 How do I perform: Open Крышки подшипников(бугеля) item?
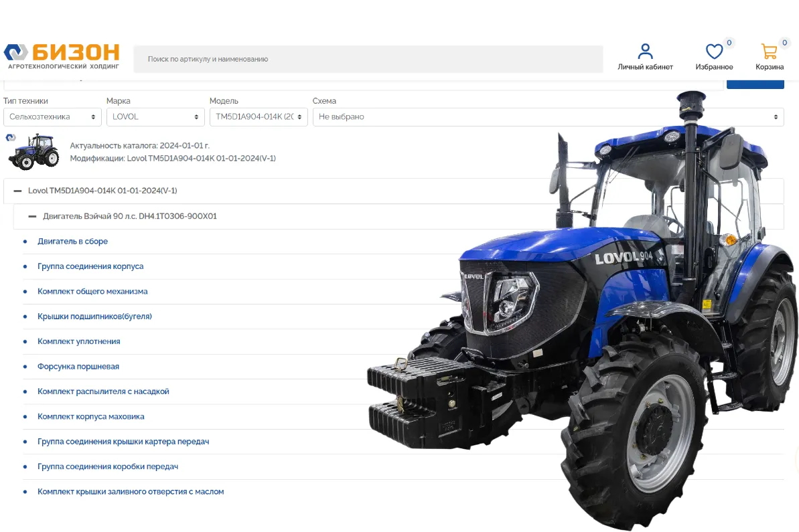point(94,317)
